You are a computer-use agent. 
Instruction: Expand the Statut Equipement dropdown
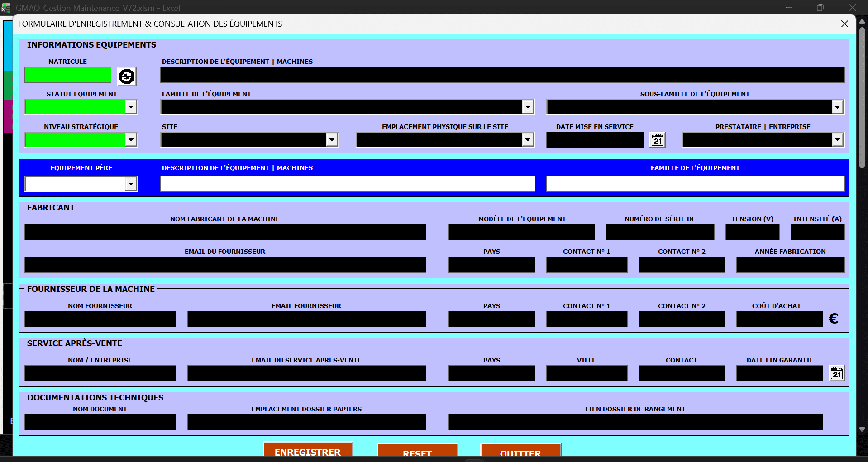point(131,107)
